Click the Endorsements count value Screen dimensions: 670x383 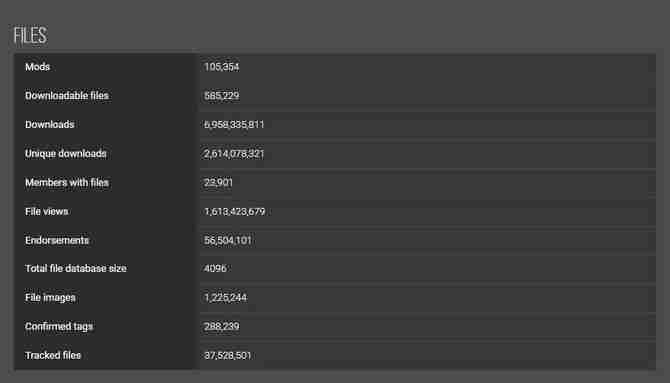[x=228, y=240]
